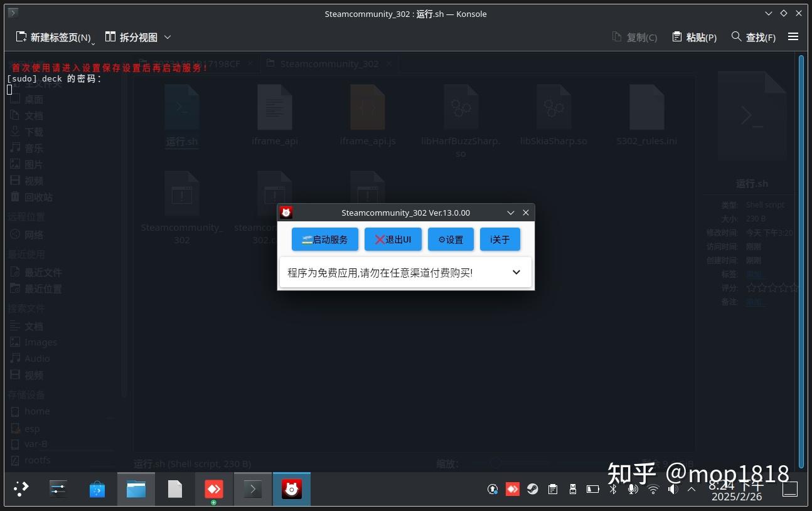Click the Steamcommunity_302 app icon in taskbar
Image resolution: width=812 pixels, height=511 pixels.
click(x=291, y=488)
